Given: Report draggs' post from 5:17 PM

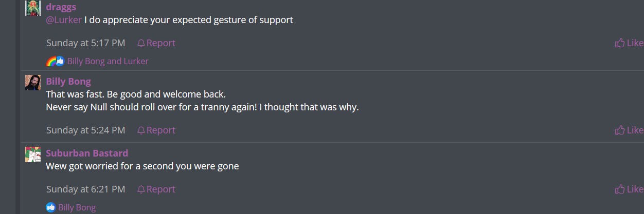Looking at the screenshot, I should pos(156,43).
